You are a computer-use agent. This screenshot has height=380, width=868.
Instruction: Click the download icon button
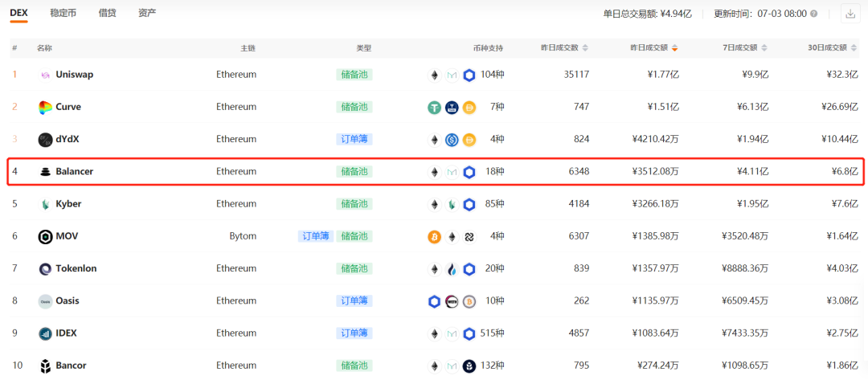point(850,14)
